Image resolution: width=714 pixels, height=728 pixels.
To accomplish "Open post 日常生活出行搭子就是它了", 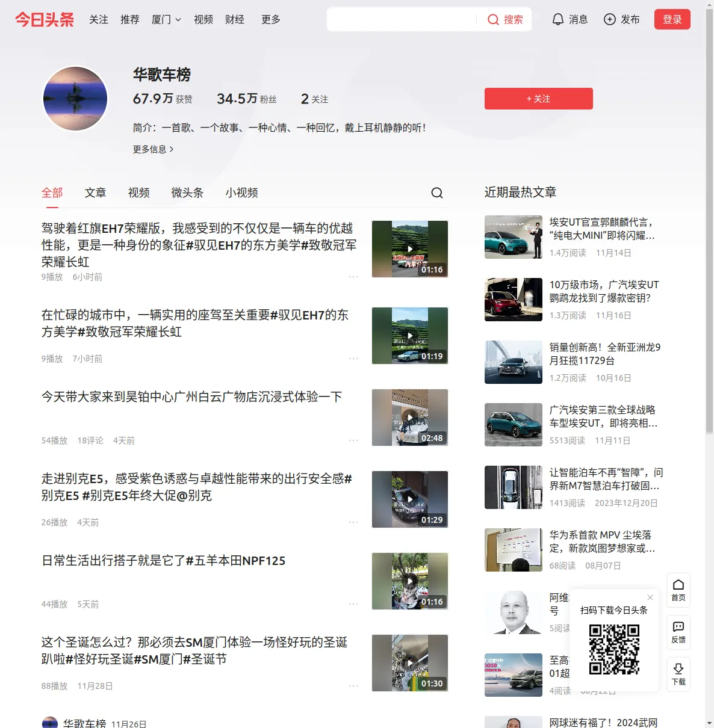I will tap(164, 561).
